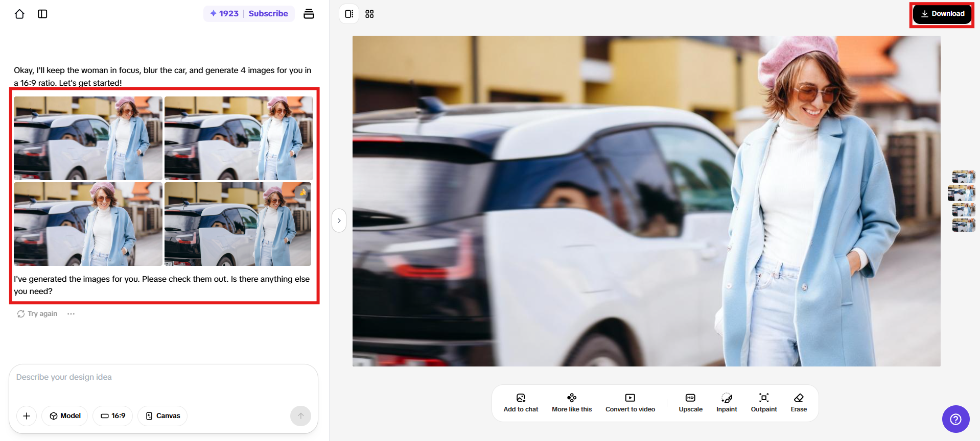The width and height of the screenshot is (980, 441).
Task: Select the bottom thumbnail in the right strip
Action: (x=964, y=225)
